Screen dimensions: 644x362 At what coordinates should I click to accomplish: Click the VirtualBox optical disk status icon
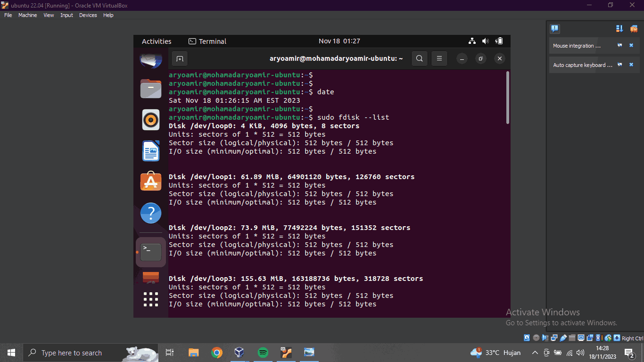pyautogui.click(x=536, y=338)
